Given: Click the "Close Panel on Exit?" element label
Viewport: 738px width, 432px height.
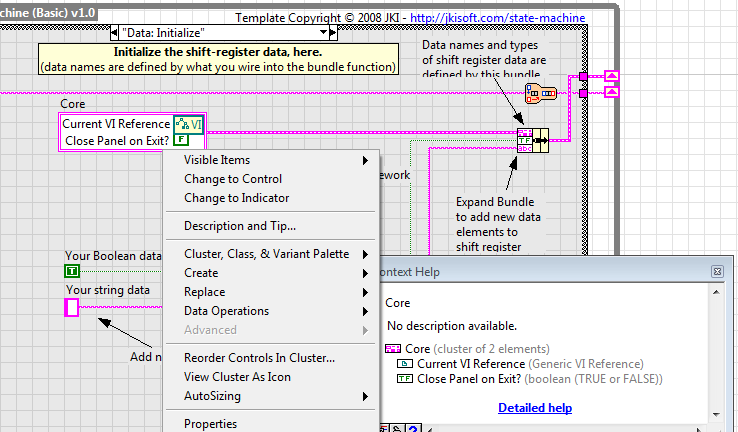Looking at the screenshot, I should pos(117,141).
